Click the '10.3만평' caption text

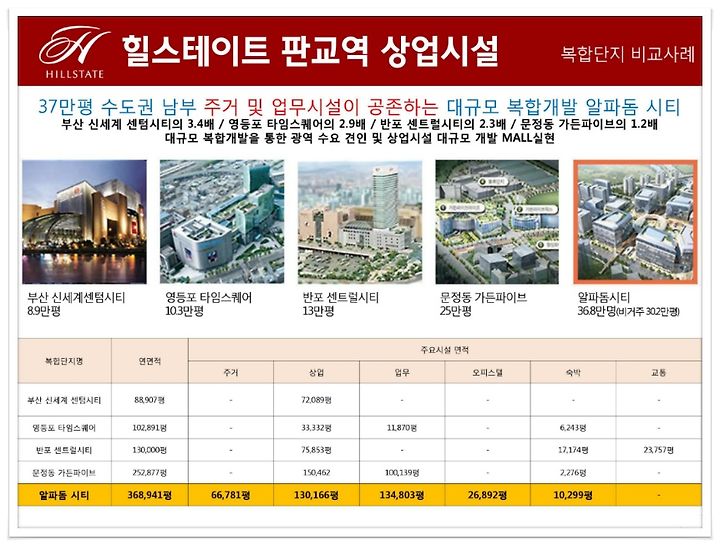point(184,311)
